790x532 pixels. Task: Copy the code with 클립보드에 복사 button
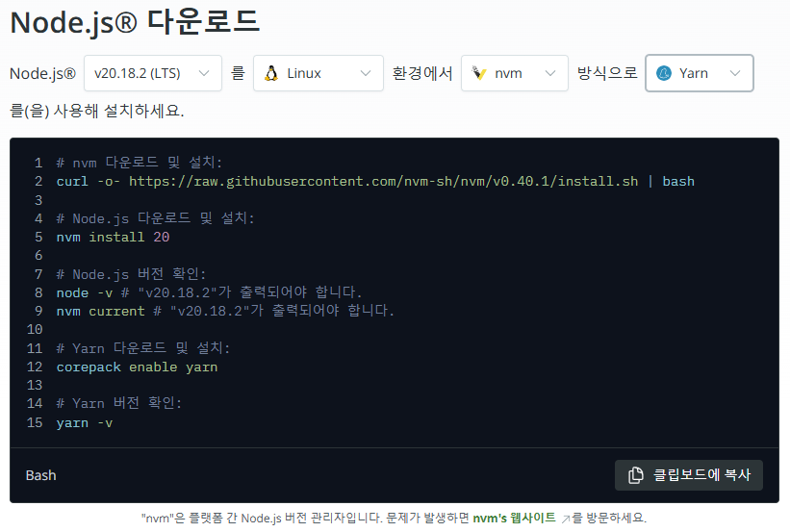pos(689,475)
